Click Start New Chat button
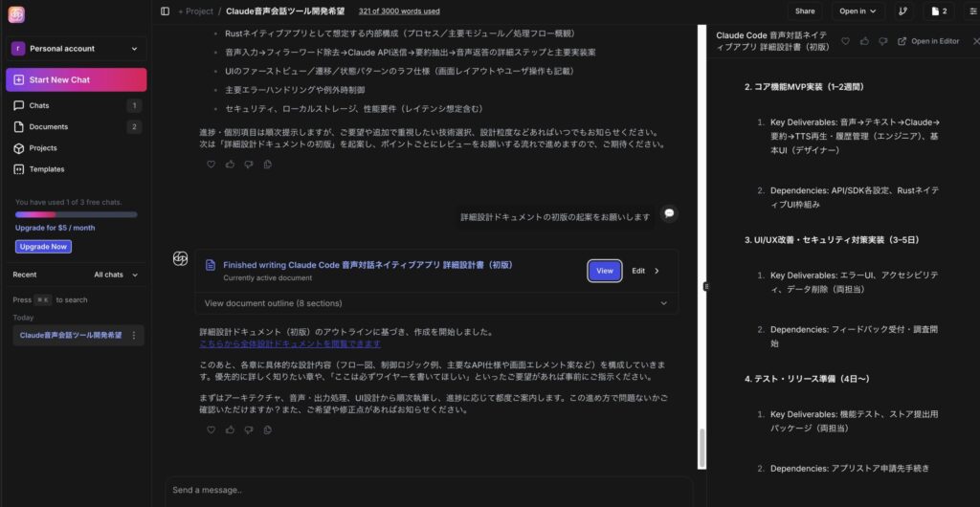The image size is (980, 507). (77, 80)
